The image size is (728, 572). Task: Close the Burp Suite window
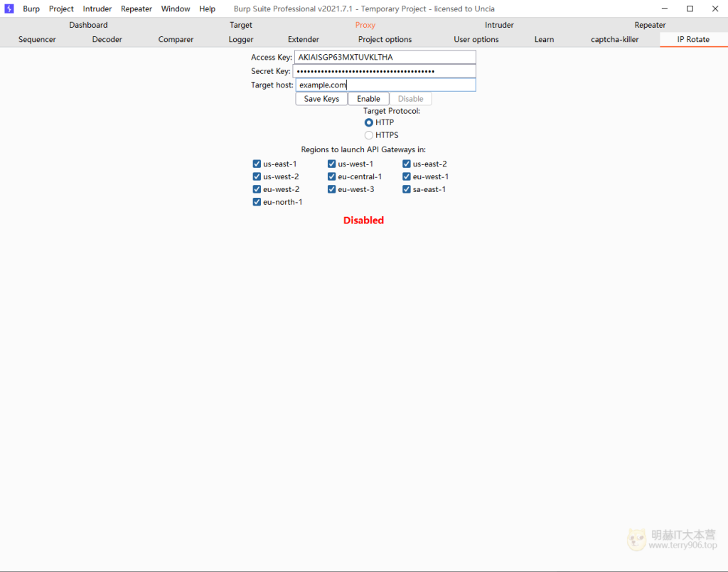click(715, 9)
